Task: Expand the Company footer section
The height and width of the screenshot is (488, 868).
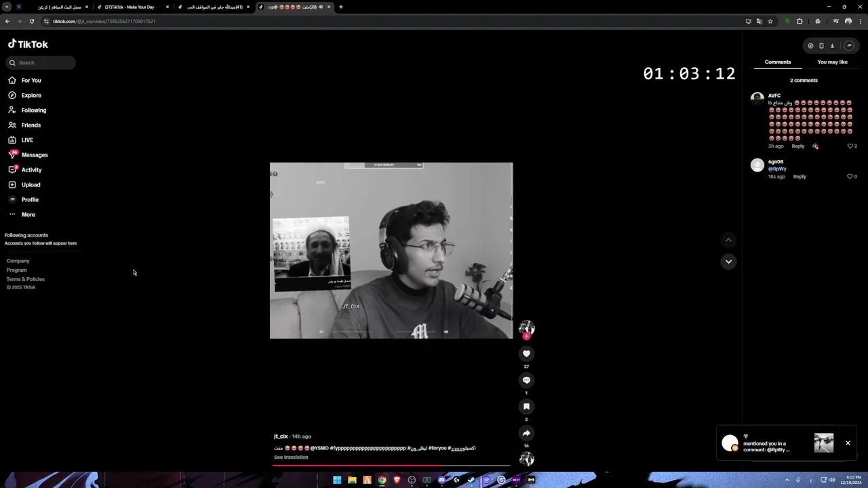Action: (18, 261)
